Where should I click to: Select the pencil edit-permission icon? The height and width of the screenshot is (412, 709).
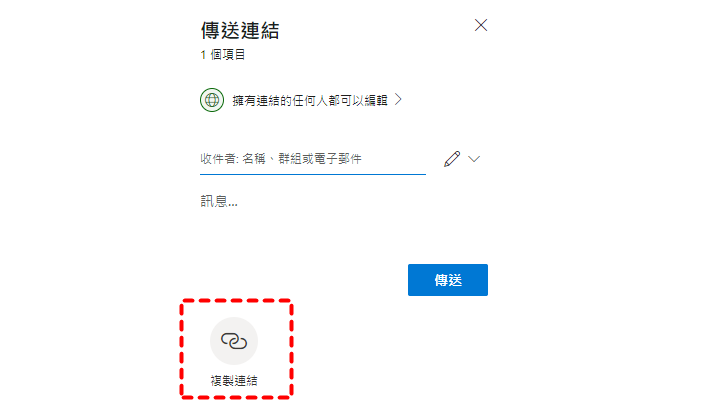coord(452,159)
